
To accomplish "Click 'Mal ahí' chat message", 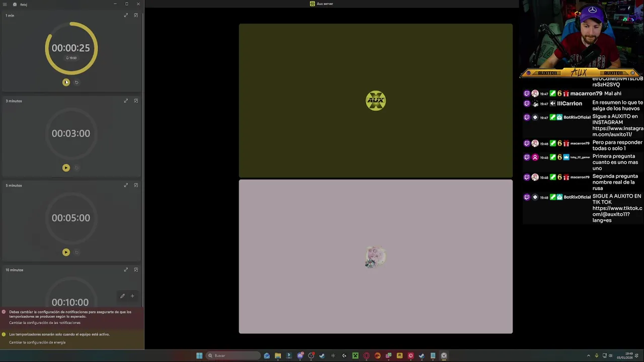I will point(613,94).
